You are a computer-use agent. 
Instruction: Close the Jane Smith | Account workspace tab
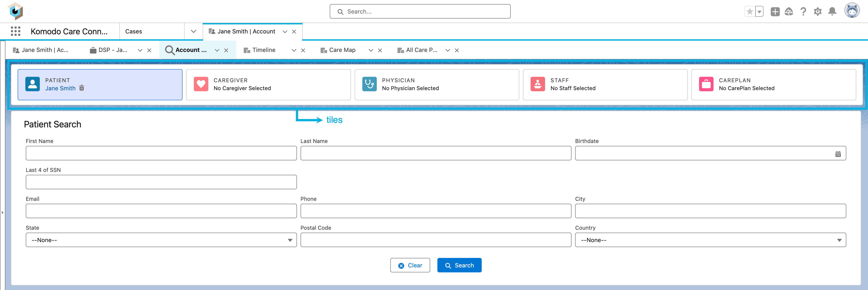[x=294, y=32]
